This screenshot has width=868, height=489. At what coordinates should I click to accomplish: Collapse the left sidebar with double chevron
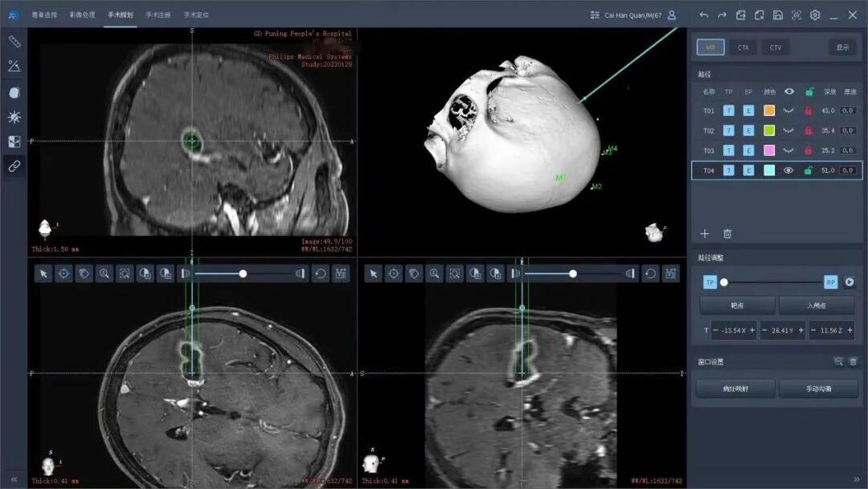(x=14, y=479)
